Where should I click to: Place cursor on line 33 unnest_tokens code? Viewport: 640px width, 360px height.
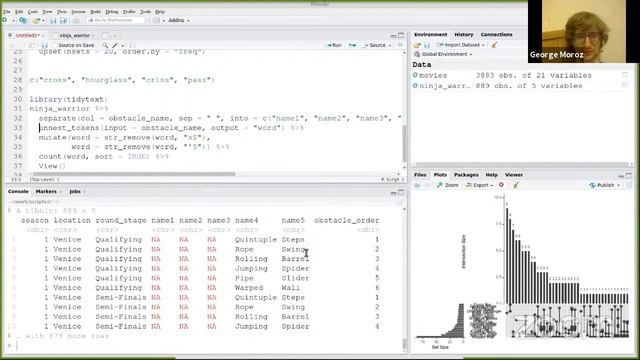pyautogui.click(x=171, y=128)
